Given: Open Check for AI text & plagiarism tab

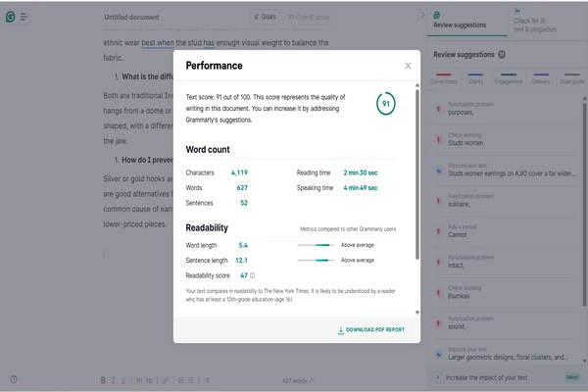Looking at the screenshot, I should tap(535, 21).
